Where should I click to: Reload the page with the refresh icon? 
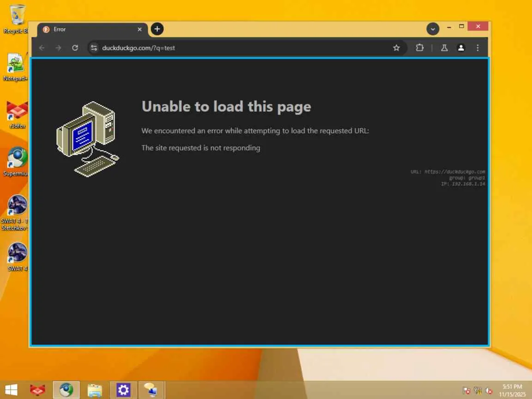click(x=75, y=48)
